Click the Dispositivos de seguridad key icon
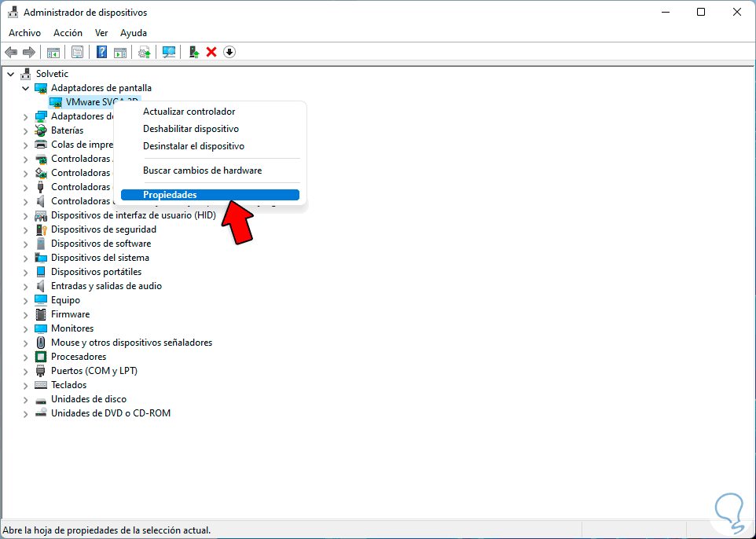756x539 pixels. (41, 229)
